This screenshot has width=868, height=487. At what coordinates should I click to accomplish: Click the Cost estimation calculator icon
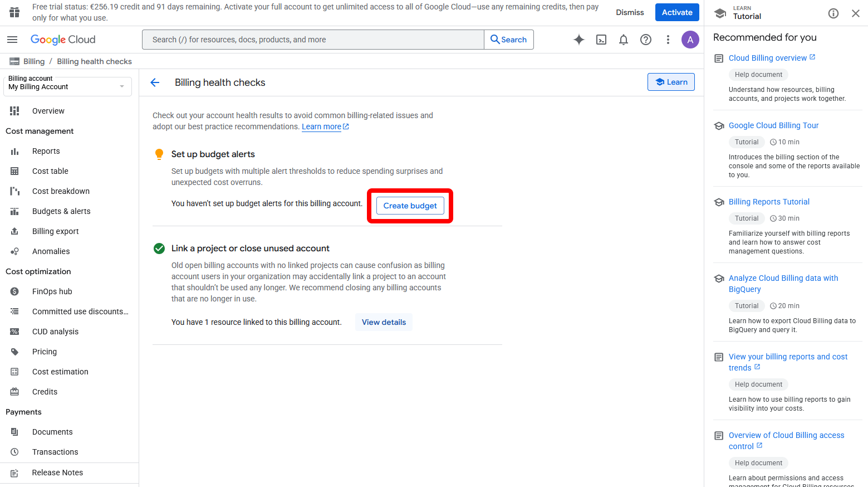pos(14,372)
